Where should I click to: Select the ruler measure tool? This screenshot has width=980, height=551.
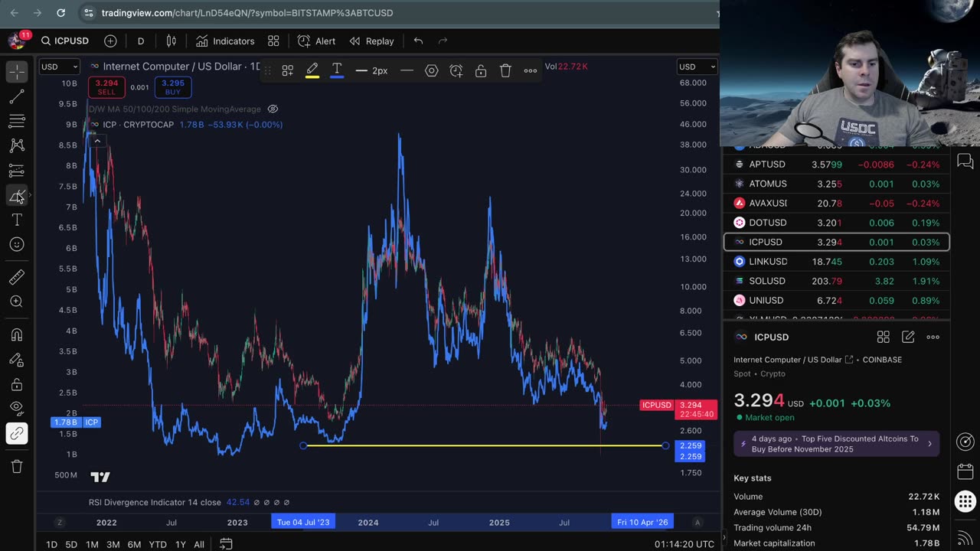point(17,277)
